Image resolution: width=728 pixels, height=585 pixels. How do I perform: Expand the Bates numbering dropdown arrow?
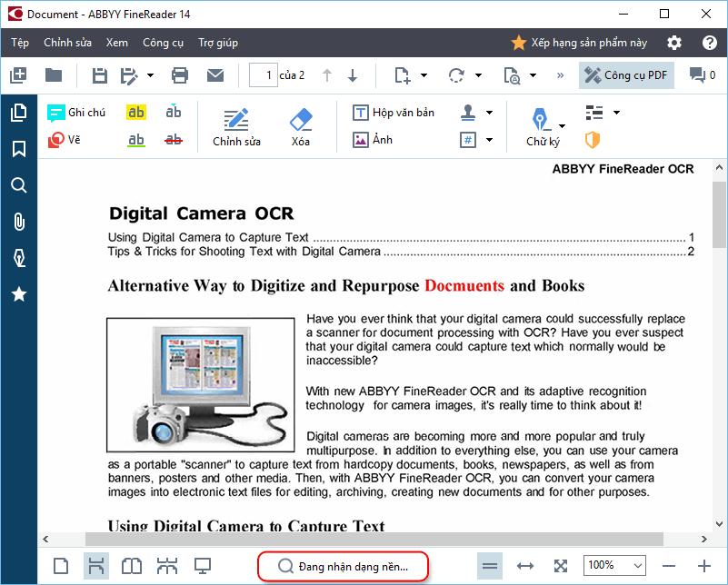[489, 140]
